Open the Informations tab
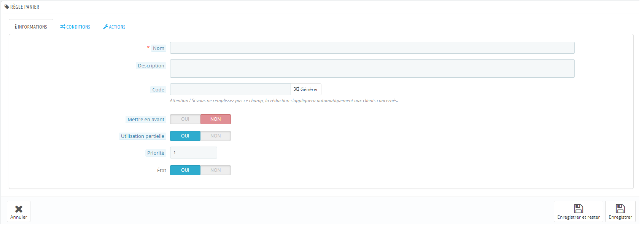 tap(31, 27)
